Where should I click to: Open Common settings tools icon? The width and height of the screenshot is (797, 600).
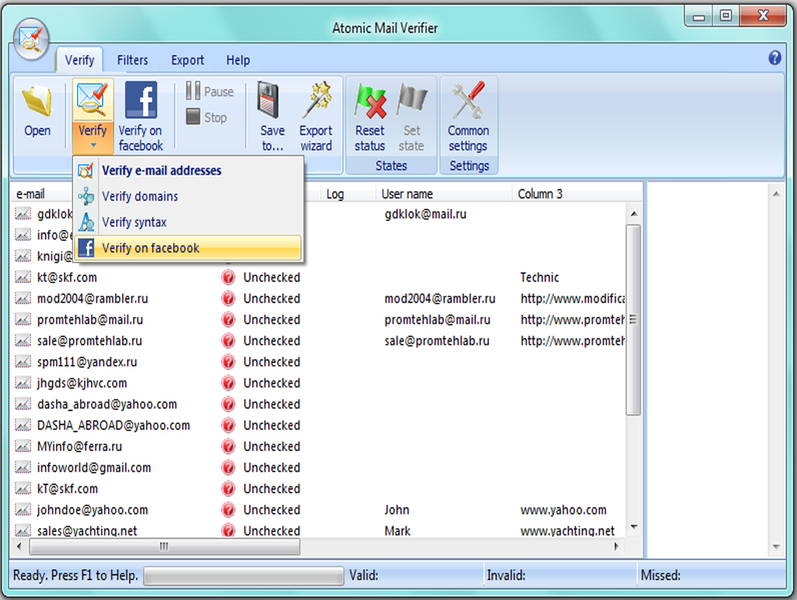point(468,100)
